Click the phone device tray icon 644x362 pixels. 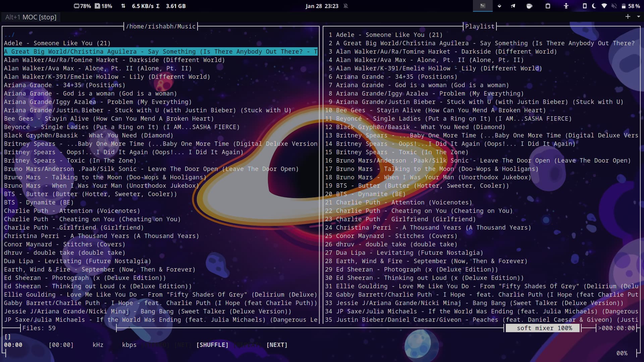coord(585,6)
